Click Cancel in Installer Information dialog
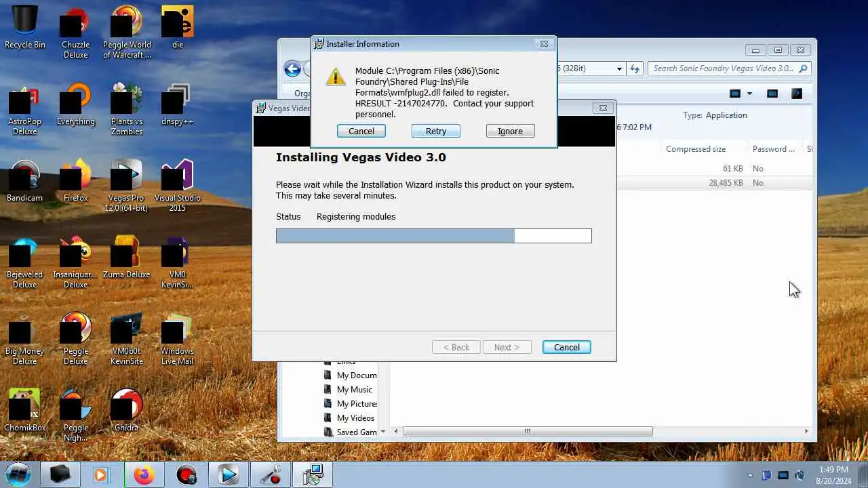868x488 pixels. [361, 131]
